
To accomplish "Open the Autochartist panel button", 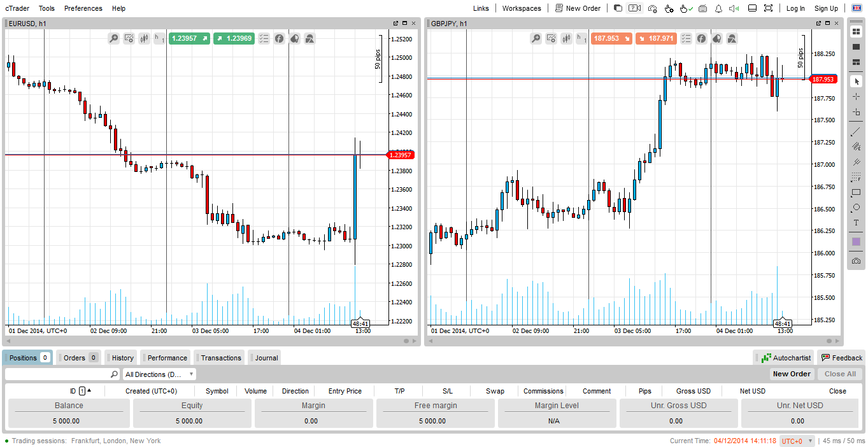I will pyautogui.click(x=786, y=358).
